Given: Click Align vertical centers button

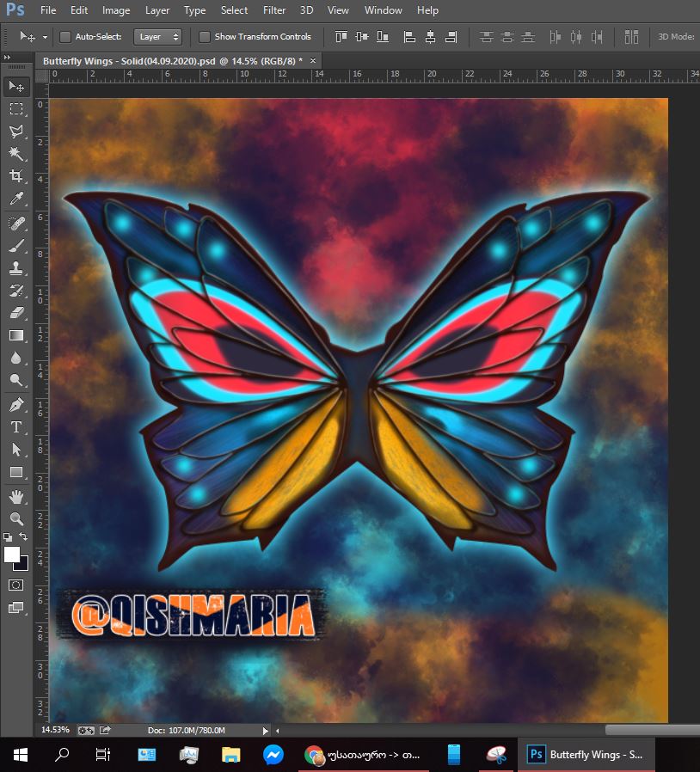Looking at the screenshot, I should (361, 37).
